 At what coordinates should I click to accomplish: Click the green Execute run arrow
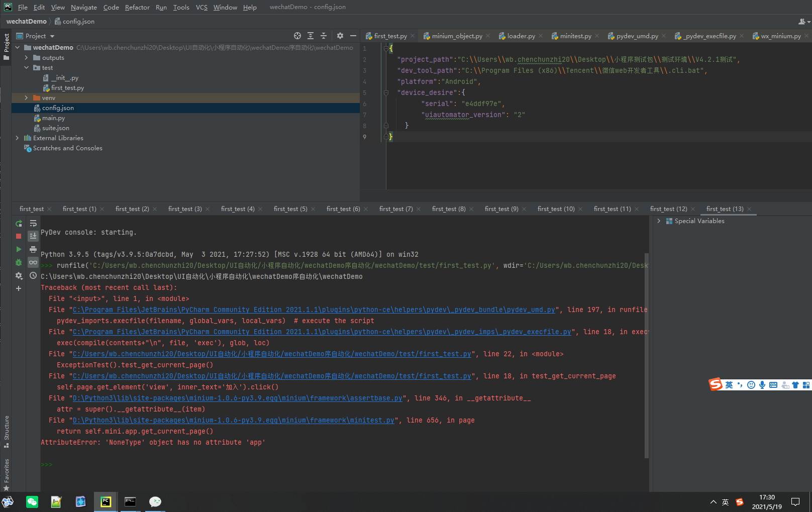[x=19, y=249]
